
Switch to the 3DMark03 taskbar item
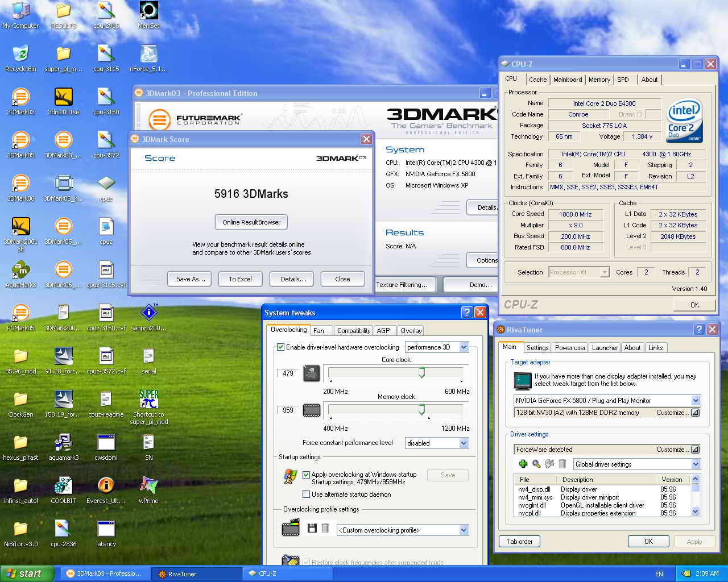[x=105, y=573]
